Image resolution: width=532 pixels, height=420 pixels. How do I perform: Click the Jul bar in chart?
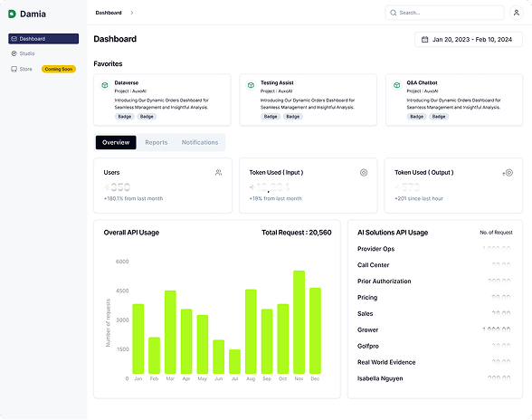click(235, 361)
